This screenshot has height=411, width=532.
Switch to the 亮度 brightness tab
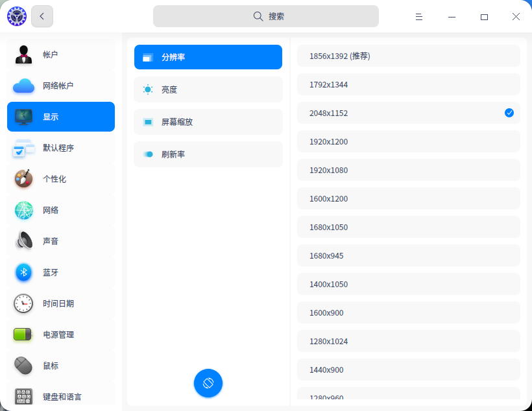point(208,89)
